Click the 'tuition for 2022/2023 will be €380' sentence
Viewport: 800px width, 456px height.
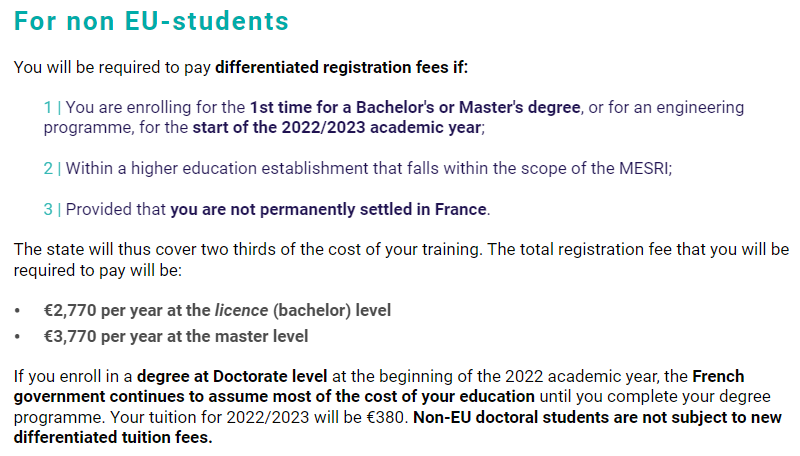(x=260, y=417)
